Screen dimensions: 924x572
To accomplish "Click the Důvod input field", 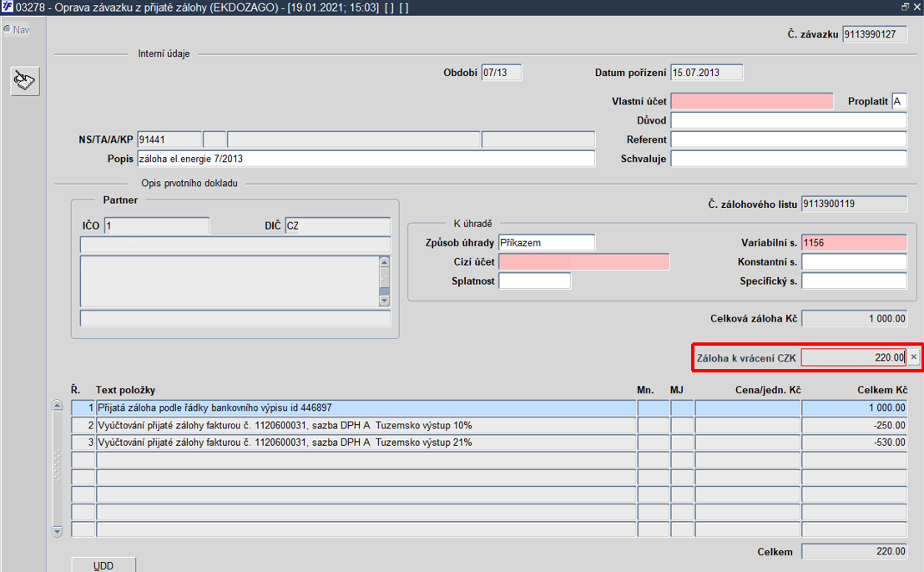I will click(x=789, y=120).
